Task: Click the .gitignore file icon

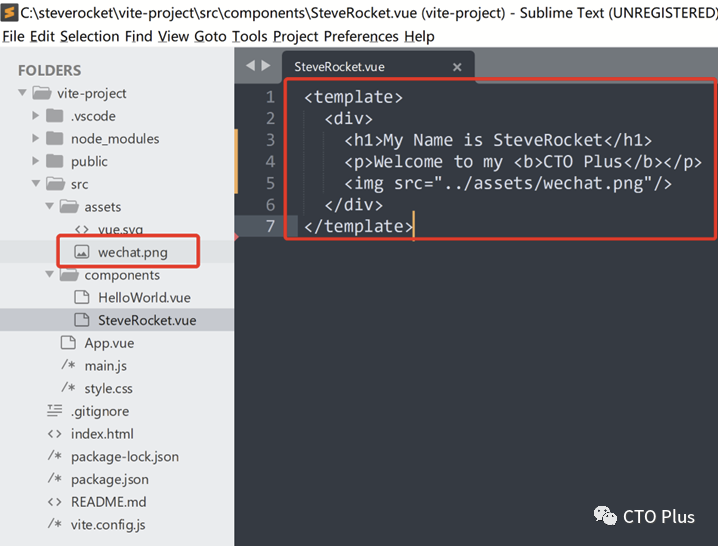Action: 55,411
